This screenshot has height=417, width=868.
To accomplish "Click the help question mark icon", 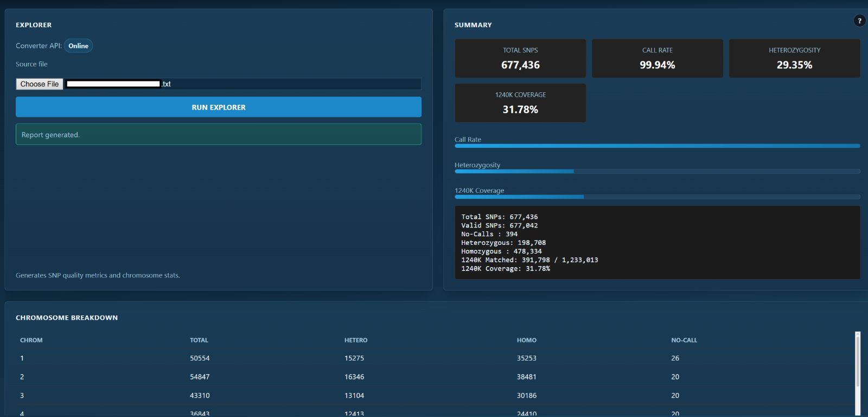I will (859, 21).
